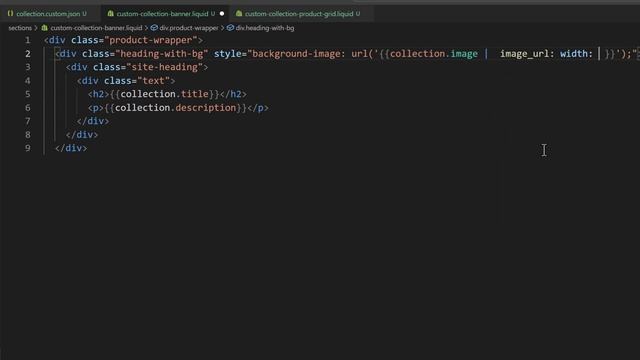This screenshot has height=360, width=640.
Task: Click the Liquid file icon on custom-collection-product-grid tab
Action: point(239,13)
